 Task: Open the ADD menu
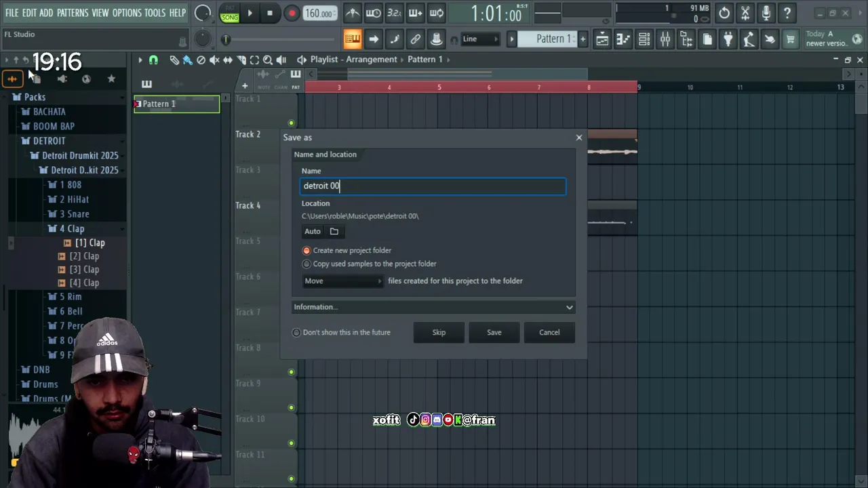coord(46,13)
